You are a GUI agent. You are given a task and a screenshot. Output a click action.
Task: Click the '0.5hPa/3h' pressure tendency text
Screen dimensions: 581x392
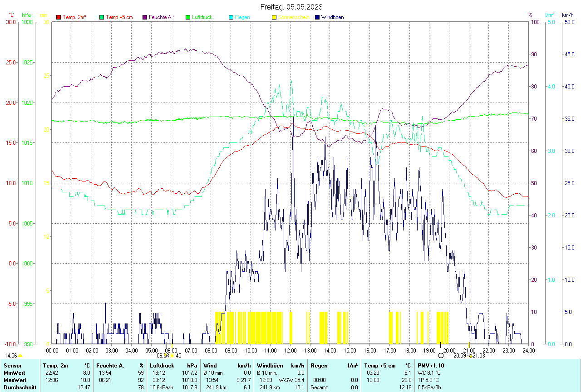[x=430, y=387]
